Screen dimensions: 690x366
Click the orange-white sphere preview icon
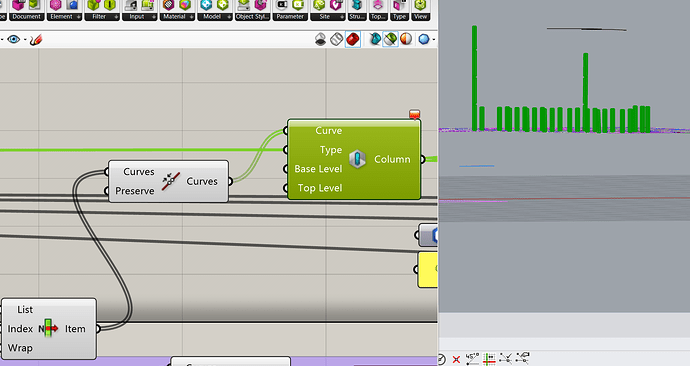406,39
